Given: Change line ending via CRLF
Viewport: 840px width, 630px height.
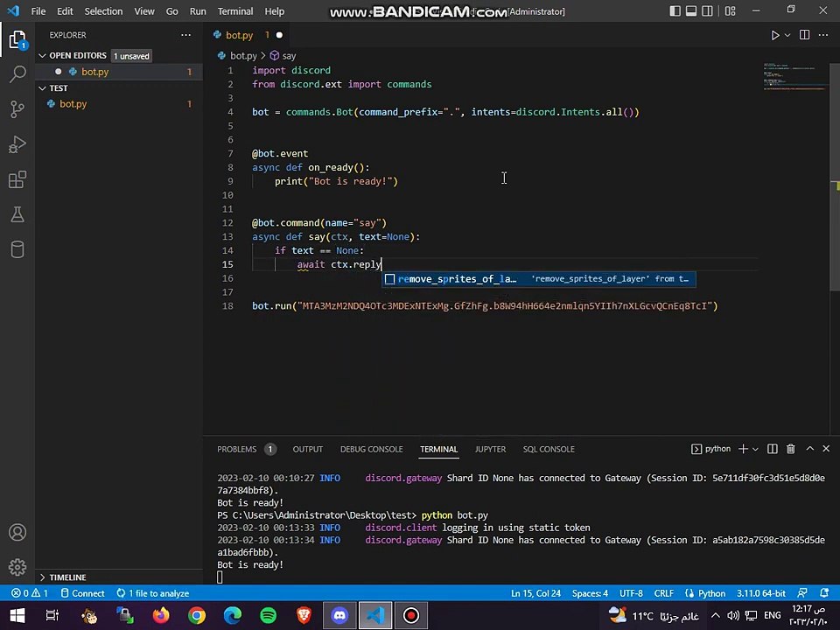Looking at the screenshot, I should pos(664,593).
